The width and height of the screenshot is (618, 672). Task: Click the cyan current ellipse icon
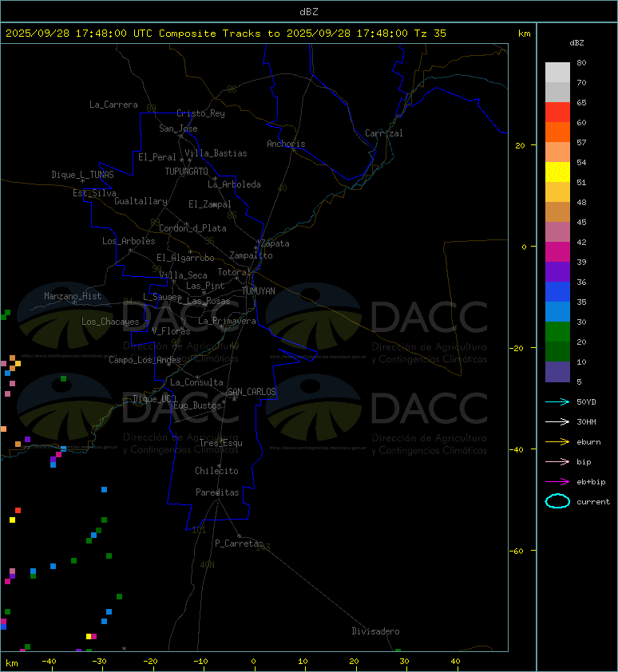pos(557,501)
